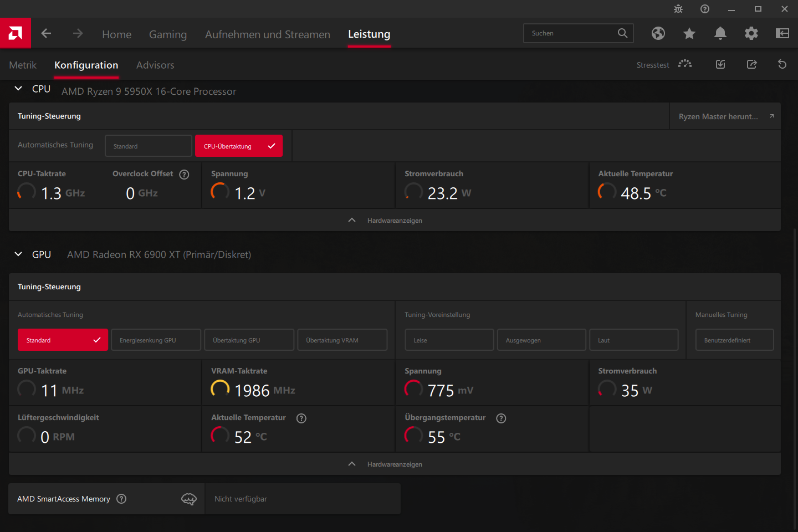Open AMD SmartAccess Memory help icon

[x=122, y=499]
